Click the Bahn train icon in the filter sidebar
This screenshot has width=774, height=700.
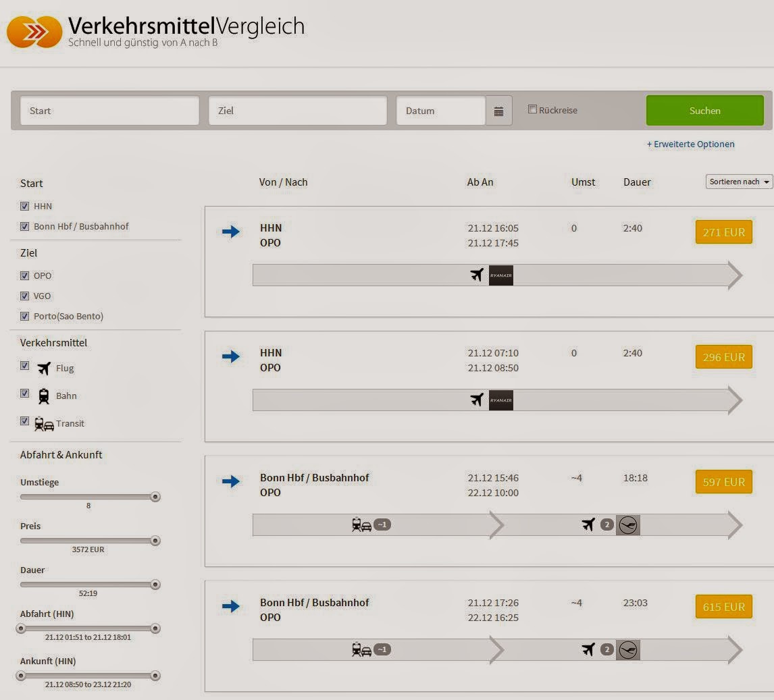[x=44, y=396]
